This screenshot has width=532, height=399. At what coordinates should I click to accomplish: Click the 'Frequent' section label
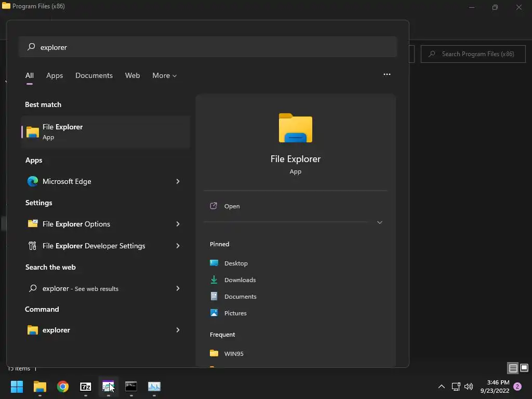[x=222, y=335]
